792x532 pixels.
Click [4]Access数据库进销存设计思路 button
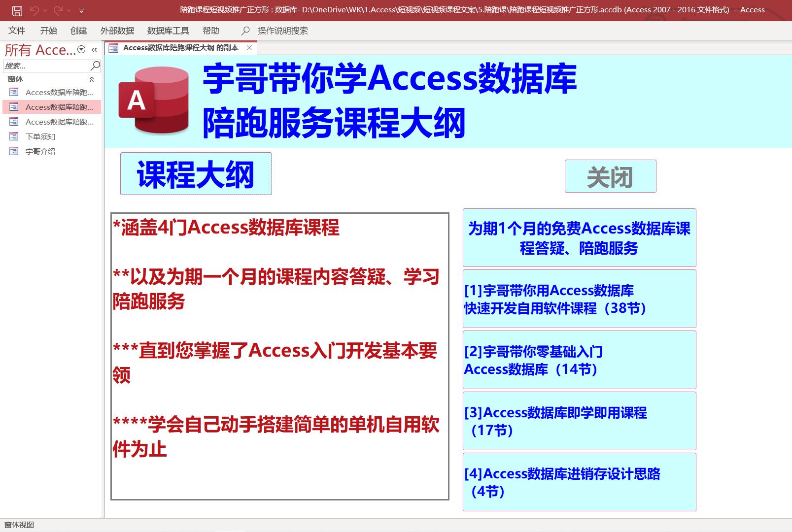579,482
